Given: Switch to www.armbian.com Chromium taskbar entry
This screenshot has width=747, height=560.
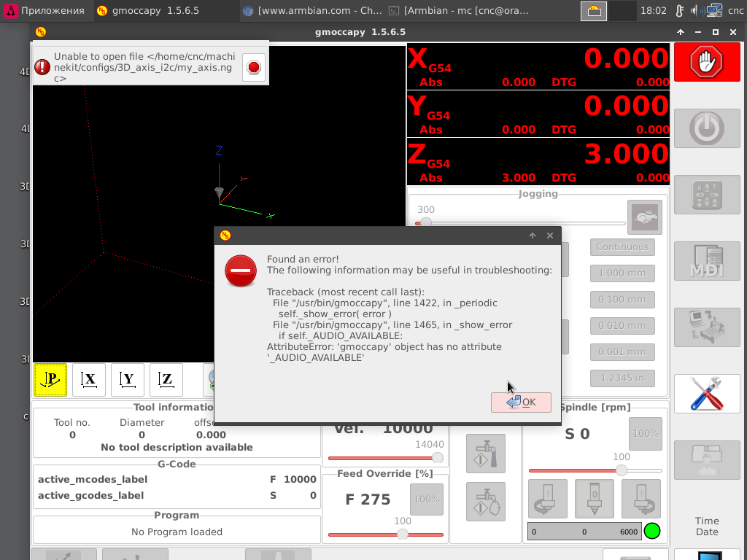Looking at the screenshot, I should (312, 10).
